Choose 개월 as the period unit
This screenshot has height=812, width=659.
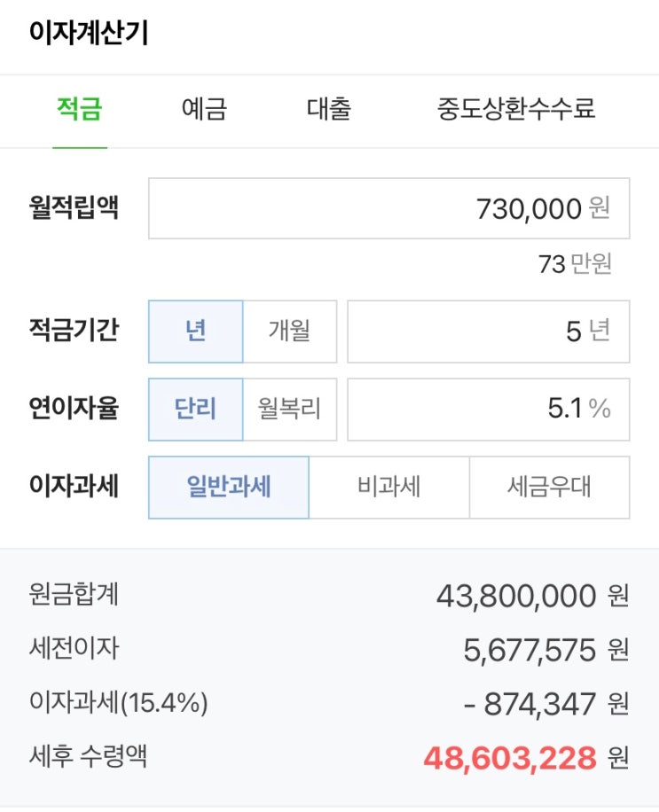click(x=290, y=332)
